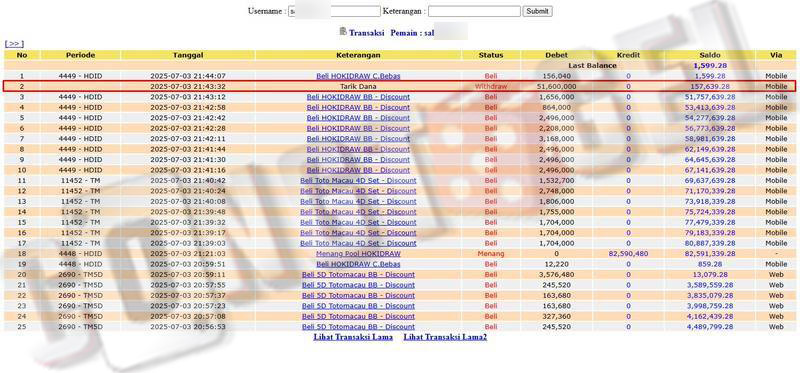Click the Tarik Dana withdraw row
Image resolution: width=800 pixels, height=373 pixels.
(x=399, y=87)
